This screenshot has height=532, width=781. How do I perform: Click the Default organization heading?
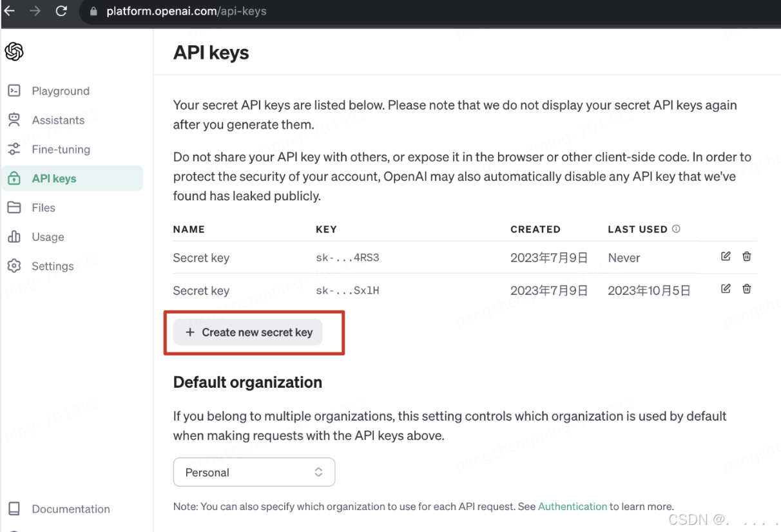coord(247,382)
